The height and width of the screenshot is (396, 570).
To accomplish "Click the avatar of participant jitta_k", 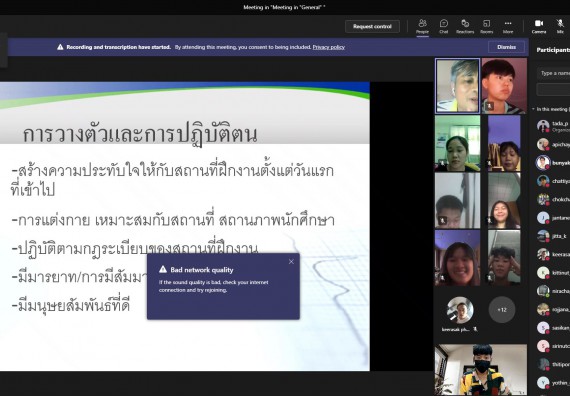I will [x=543, y=236].
